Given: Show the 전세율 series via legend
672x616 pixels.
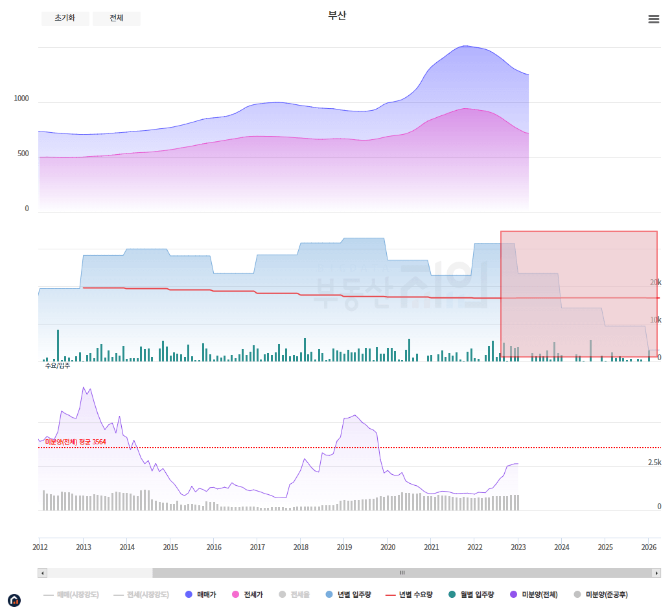Looking at the screenshot, I should pyautogui.click(x=294, y=595).
